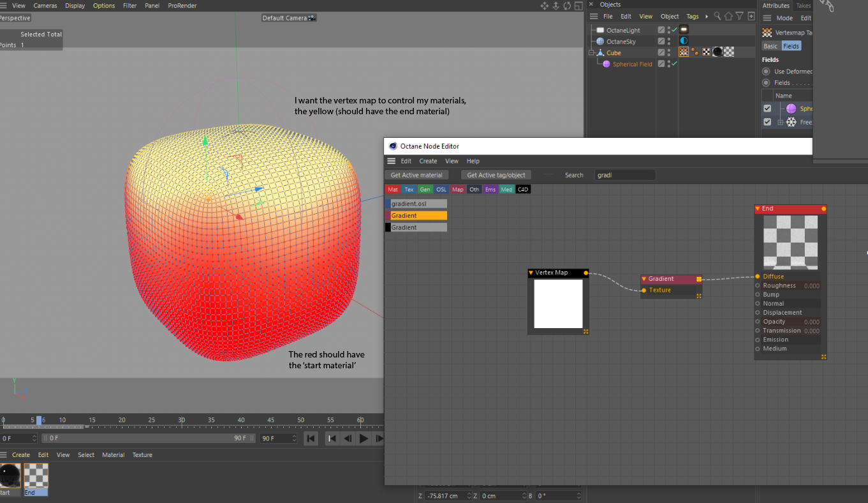
Task: Collapse the Cube object tree
Action: click(591, 53)
